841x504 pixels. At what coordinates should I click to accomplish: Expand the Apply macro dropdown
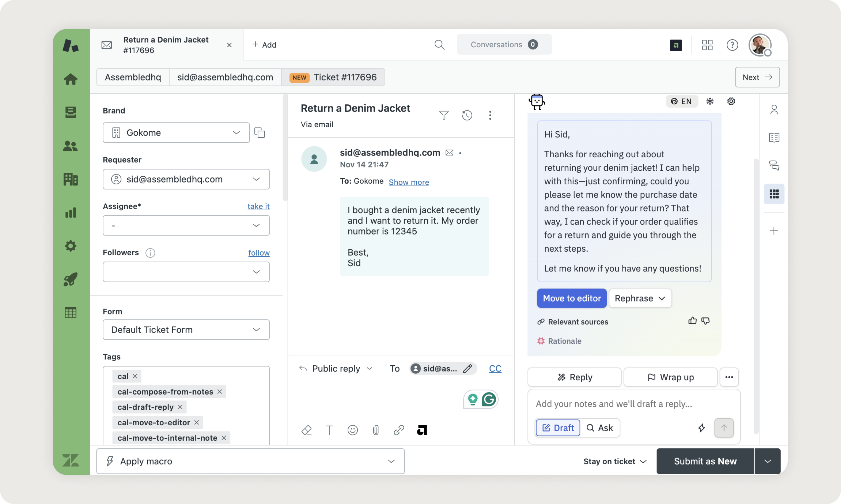(250, 461)
